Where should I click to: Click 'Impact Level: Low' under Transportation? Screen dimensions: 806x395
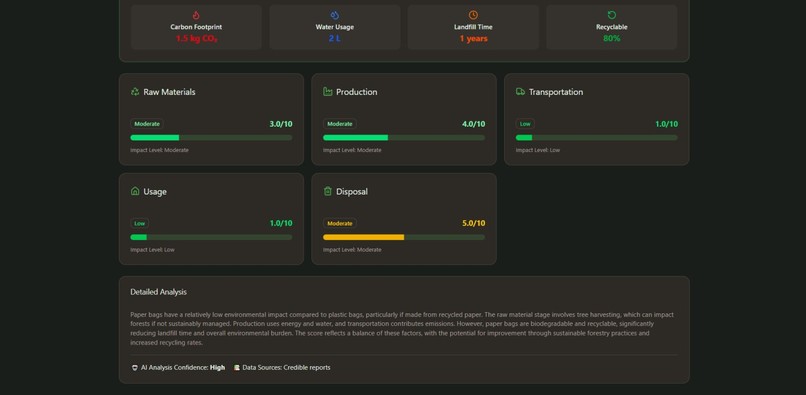[x=538, y=150]
